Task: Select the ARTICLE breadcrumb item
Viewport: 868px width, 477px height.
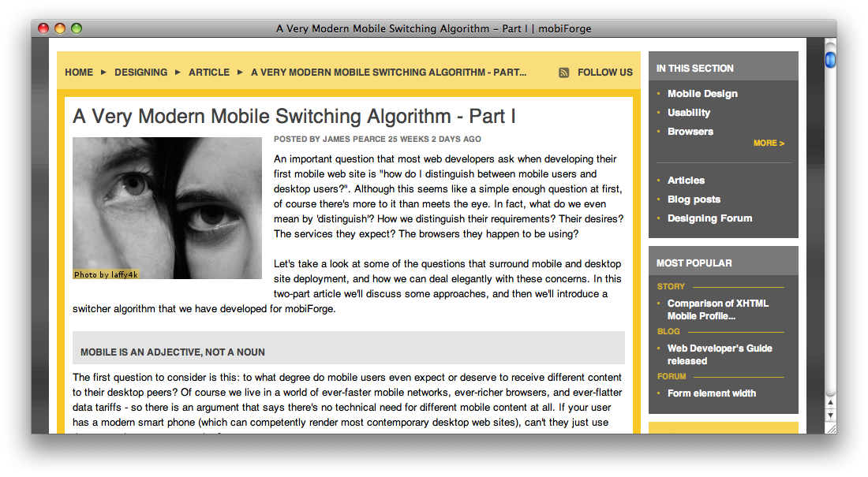Action: click(208, 73)
